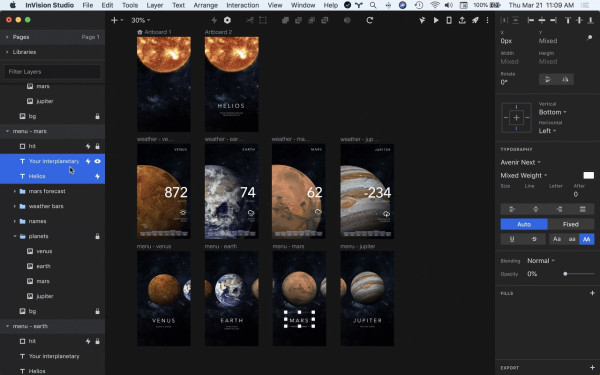Select uppercase AA text transform
600x375 pixels.
pyautogui.click(x=587, y=239)
